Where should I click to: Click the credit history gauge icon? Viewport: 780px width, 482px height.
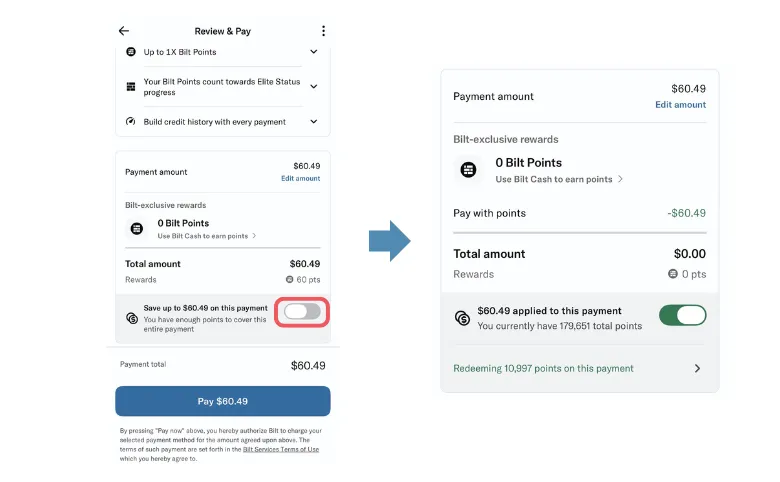point(131,122)
